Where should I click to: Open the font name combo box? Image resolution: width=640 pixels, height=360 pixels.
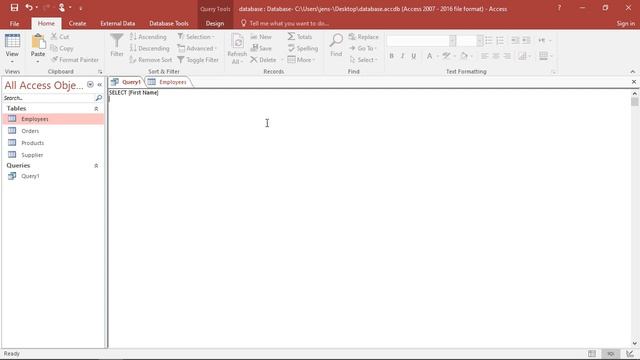(421, 40)
